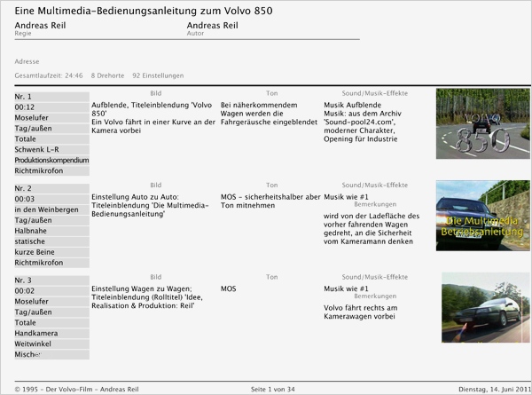532x395 pixels.
Task: Select the '00:02' duration field
Action: tap(51, 291)
